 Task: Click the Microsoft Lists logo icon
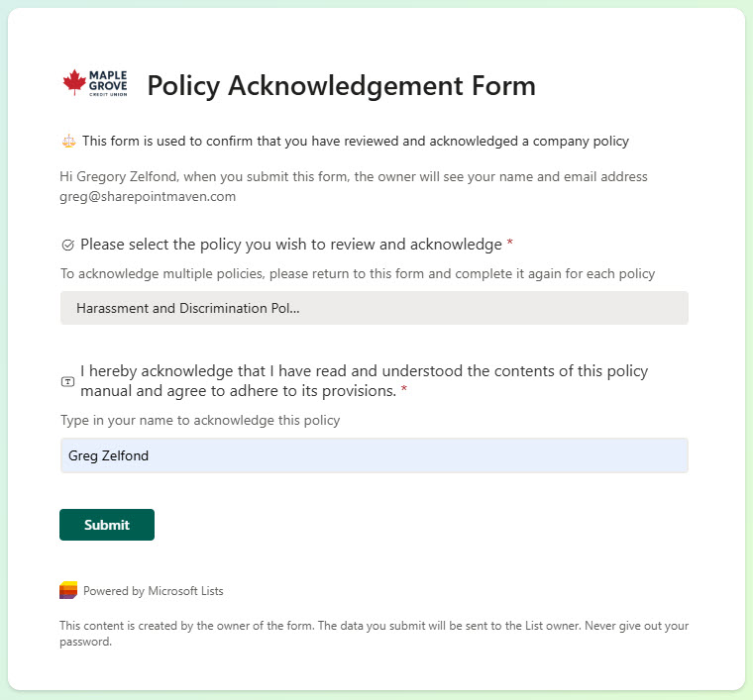[67, 591]
